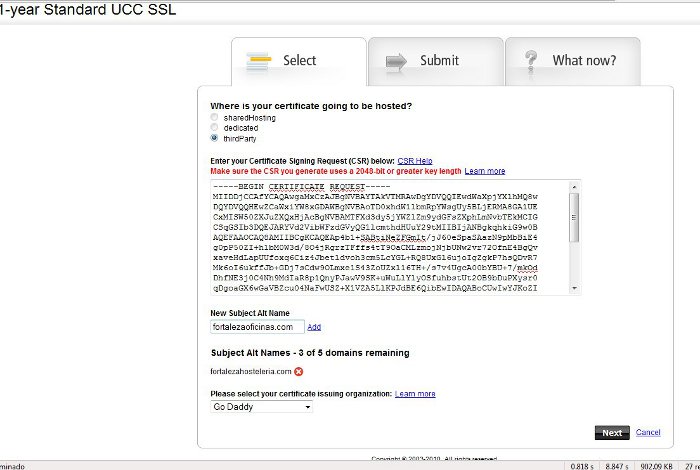This screenshot has height=470, width=700.
Task: Remove fortalezahosteleria.com with the red X icon
Action: (299, 372)
